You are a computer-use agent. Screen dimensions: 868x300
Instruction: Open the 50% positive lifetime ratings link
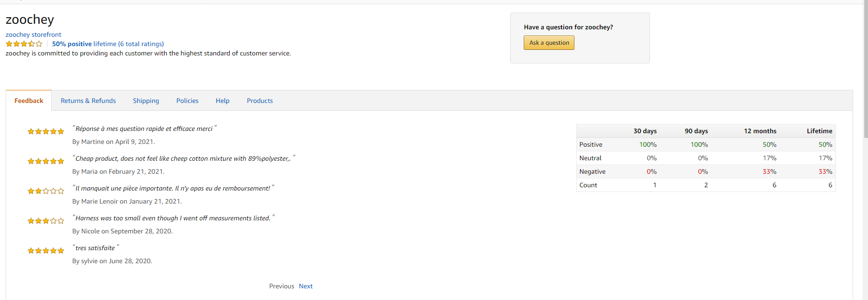tap(108, 44)
